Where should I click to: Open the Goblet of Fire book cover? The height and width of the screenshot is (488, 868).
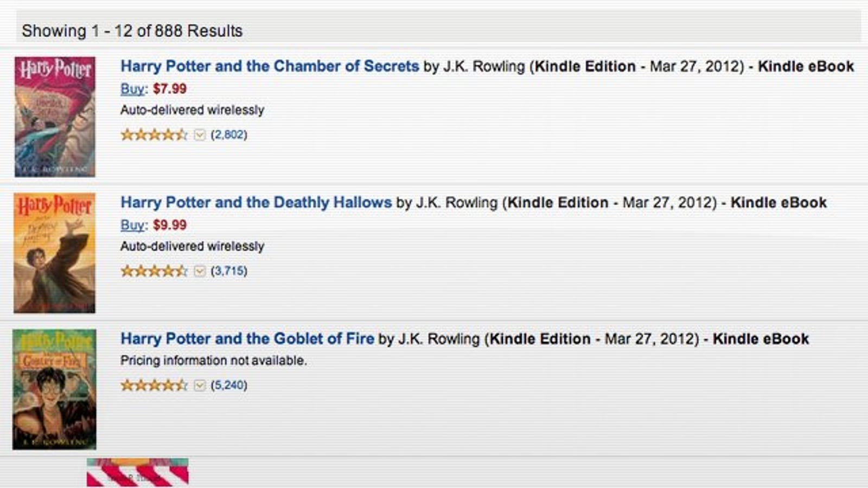point(54,389)
